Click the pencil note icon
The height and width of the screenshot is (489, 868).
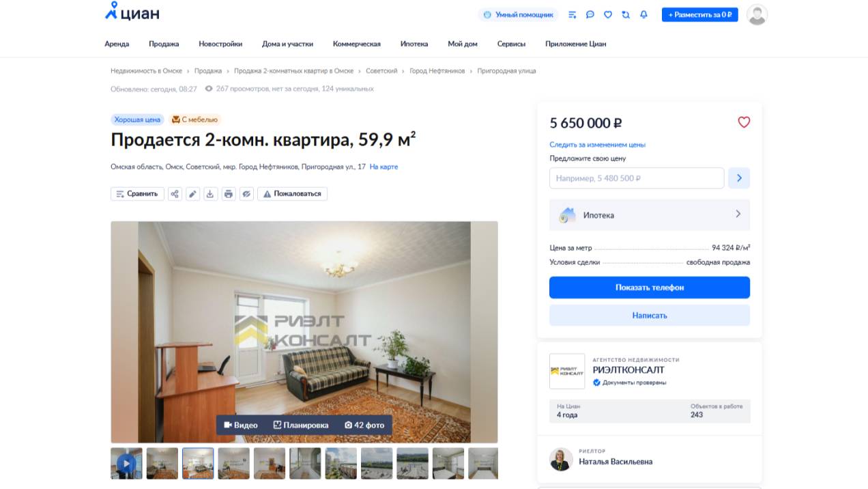coord(193,194)
